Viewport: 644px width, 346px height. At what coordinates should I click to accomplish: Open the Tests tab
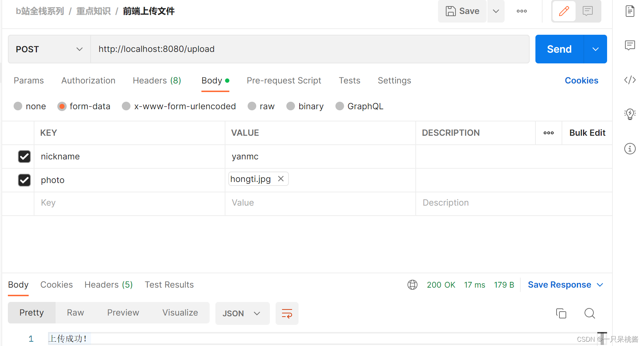pos(349,81)
